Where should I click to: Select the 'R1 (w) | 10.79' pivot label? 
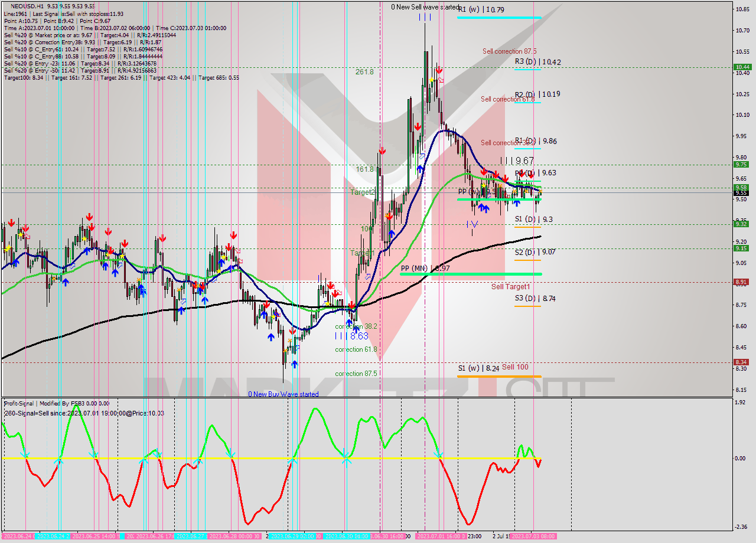481,9
